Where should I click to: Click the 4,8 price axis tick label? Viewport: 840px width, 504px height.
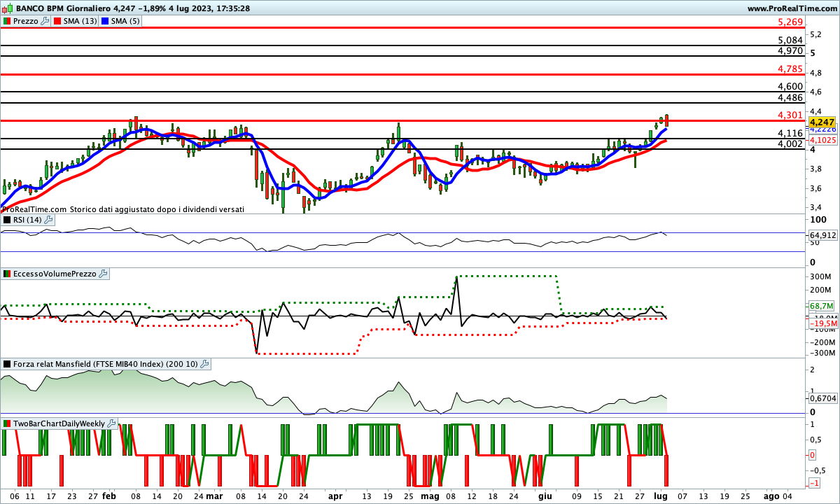[x=815, y=73]
